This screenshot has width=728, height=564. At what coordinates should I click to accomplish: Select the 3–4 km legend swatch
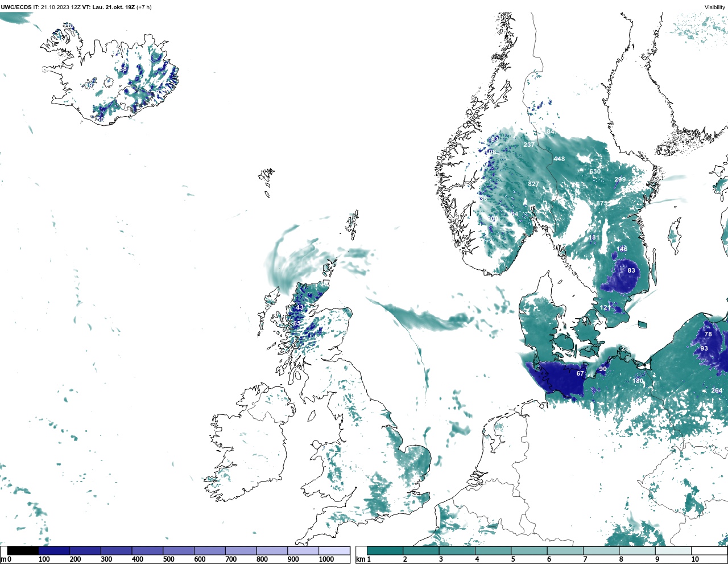[x=457, y=550]
